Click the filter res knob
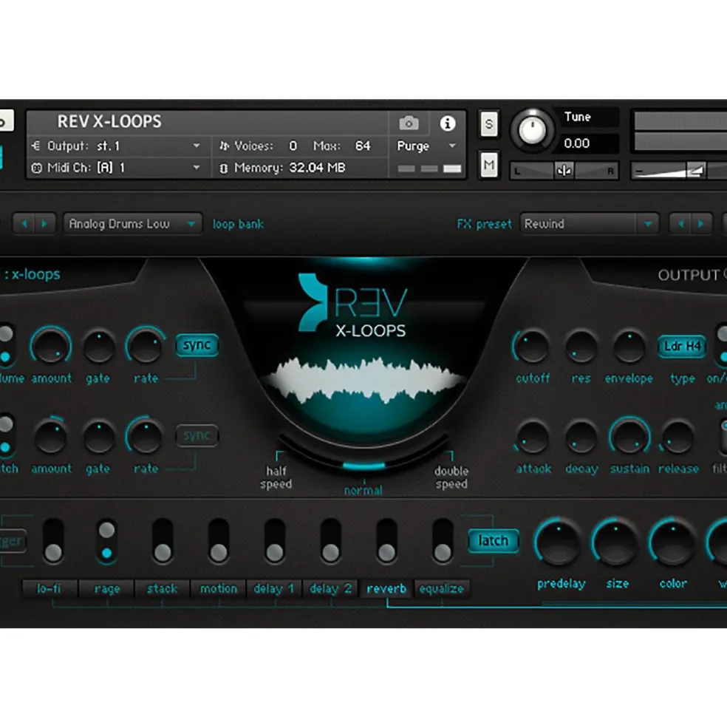The image size is (727, 728). (581, 347)
